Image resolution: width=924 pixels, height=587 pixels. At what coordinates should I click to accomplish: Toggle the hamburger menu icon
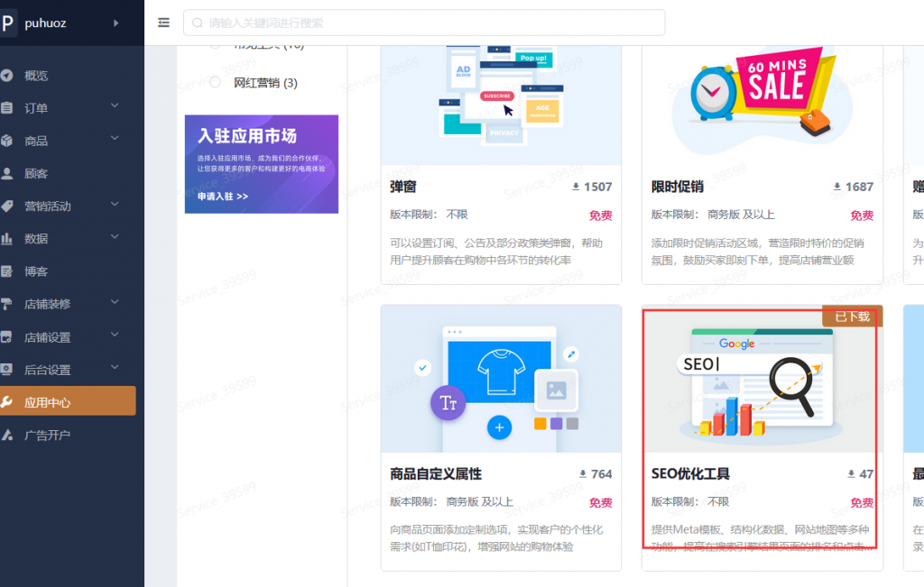click(x=163, y=23)
